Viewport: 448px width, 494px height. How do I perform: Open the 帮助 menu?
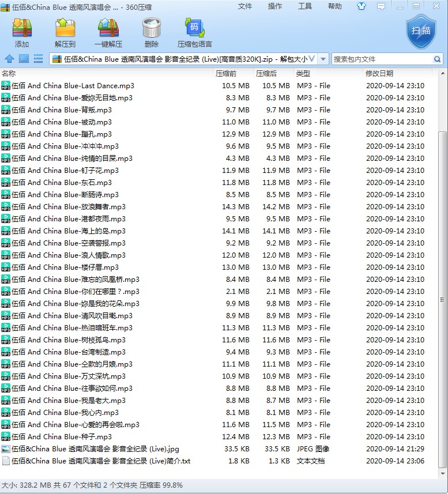334,6
